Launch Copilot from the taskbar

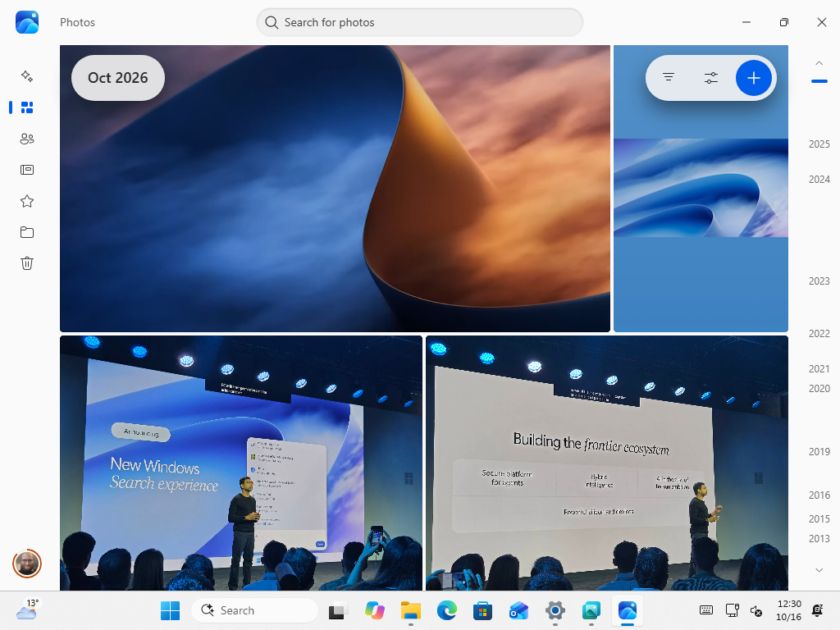point(374,610)
